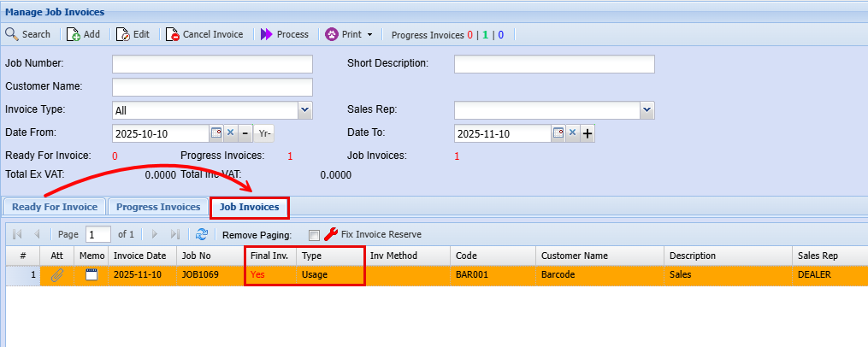Expand the Sales Rep dropdown
The height and width of the screenshot is (347, 868).
pyautogui.click(x=647, y=110)
